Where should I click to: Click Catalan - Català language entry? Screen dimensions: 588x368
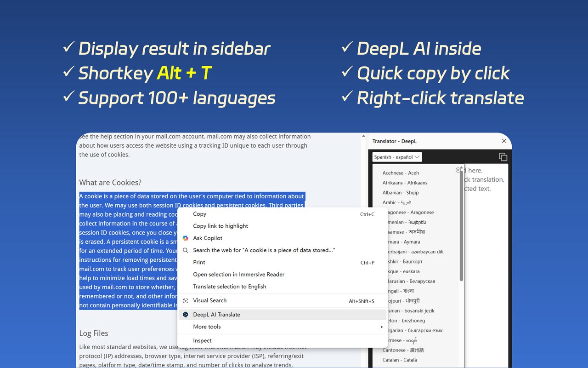(400, 360)
